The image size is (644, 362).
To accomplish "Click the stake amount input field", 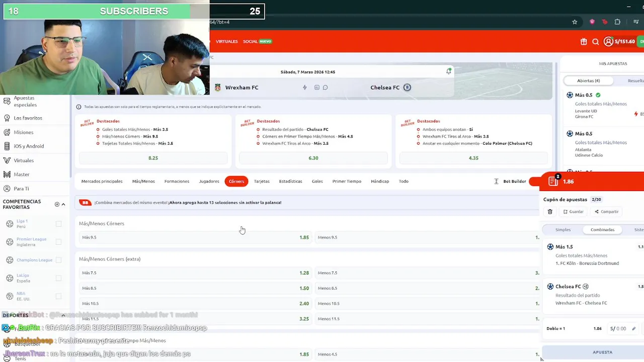I will 623,329.
